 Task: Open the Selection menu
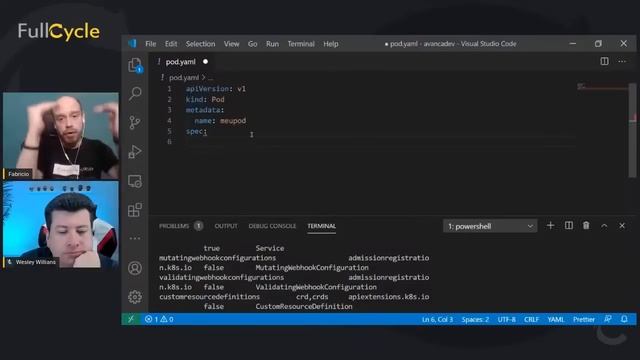click(x=200, y=44)
